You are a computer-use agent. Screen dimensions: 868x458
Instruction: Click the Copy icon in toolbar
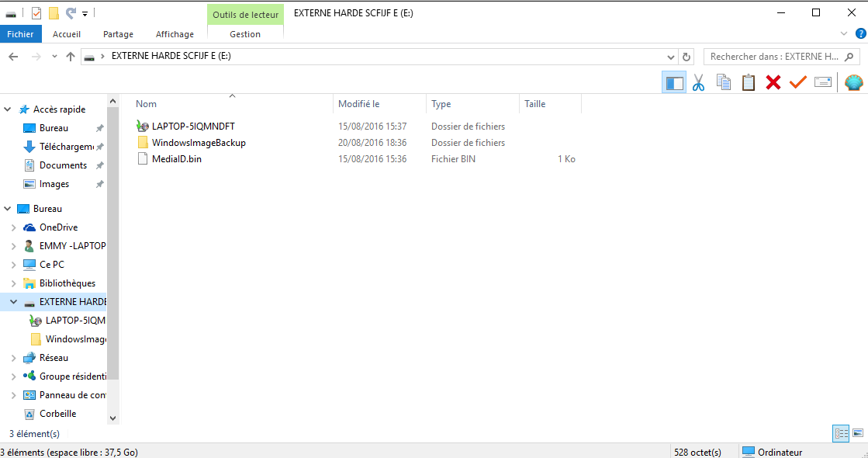point(724,82)
